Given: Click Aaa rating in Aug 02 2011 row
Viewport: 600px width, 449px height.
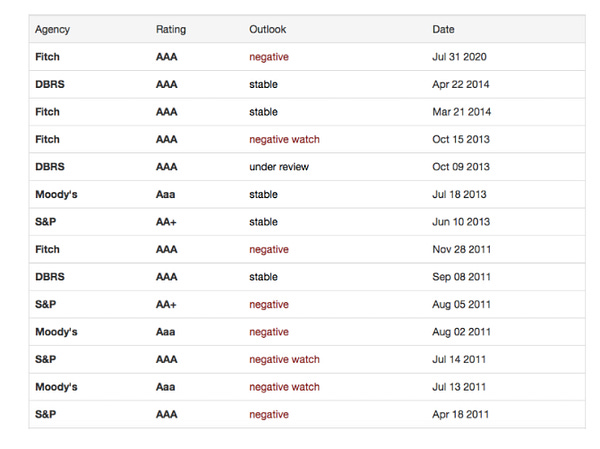Looking at the screenshot, I should (x=165, y=332).
